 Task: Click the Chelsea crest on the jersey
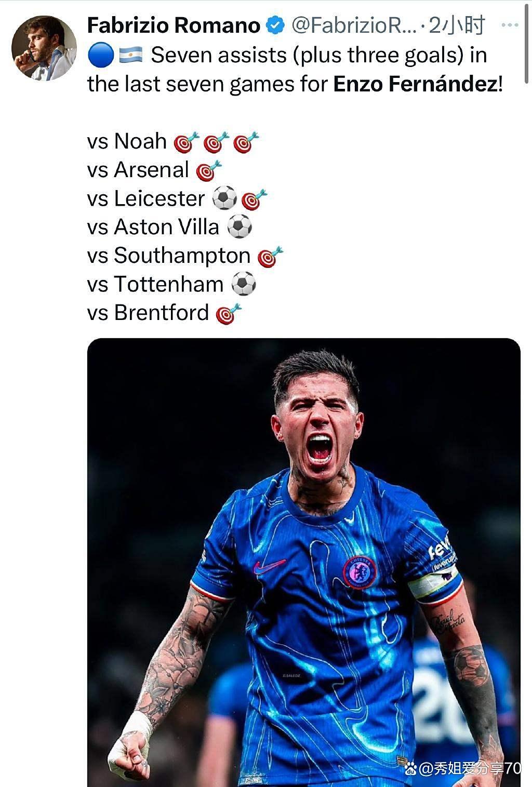360,571
